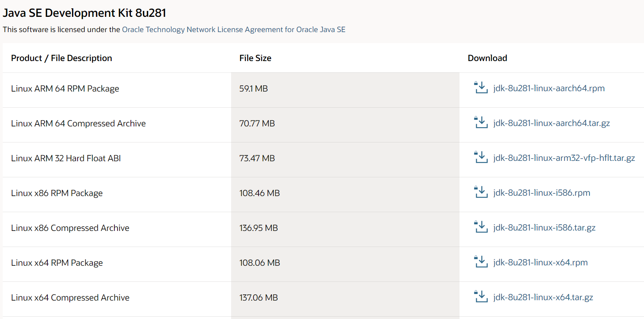Select 'Linux ARM 32 Hard Float ABI' text
The image size is (644, 319).
click(66, 159)
